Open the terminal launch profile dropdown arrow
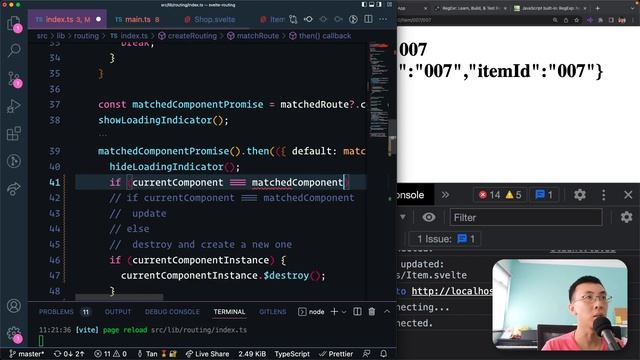Screen dimensions: 640x360 [x=344, y=312]
